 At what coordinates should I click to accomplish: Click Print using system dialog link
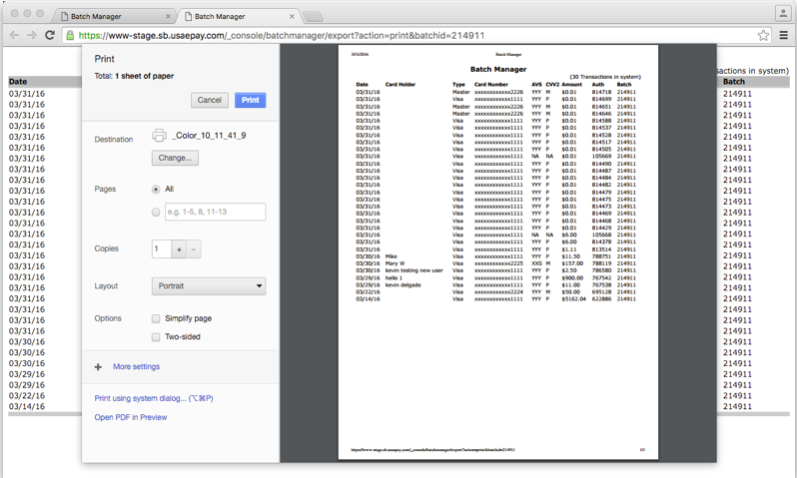[x=154, y=398]
